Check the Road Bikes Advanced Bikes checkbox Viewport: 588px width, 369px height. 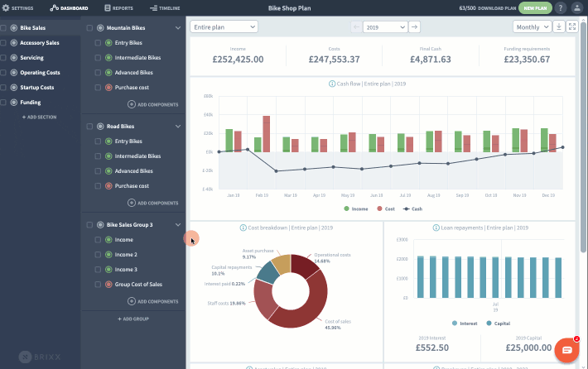click(x=98, y=171)
